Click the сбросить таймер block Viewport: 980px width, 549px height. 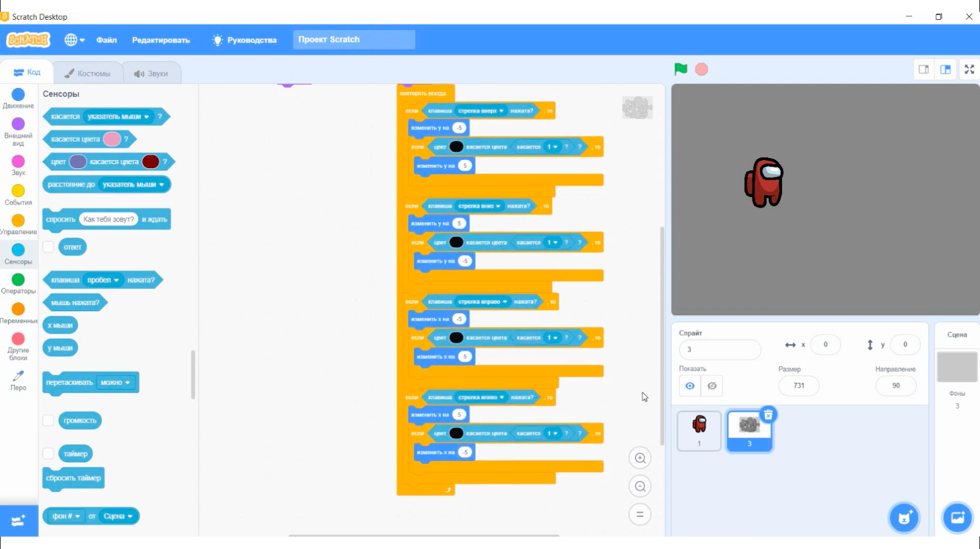tap(73, 478)
